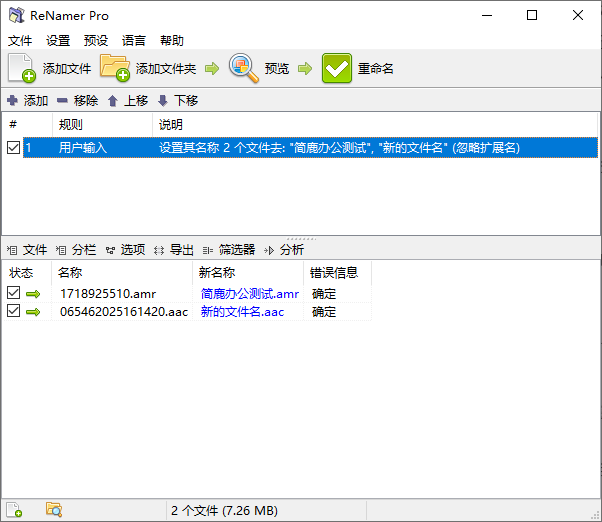Select the 用户输入 rule name cell
The image size is (602, 522).
83,147
